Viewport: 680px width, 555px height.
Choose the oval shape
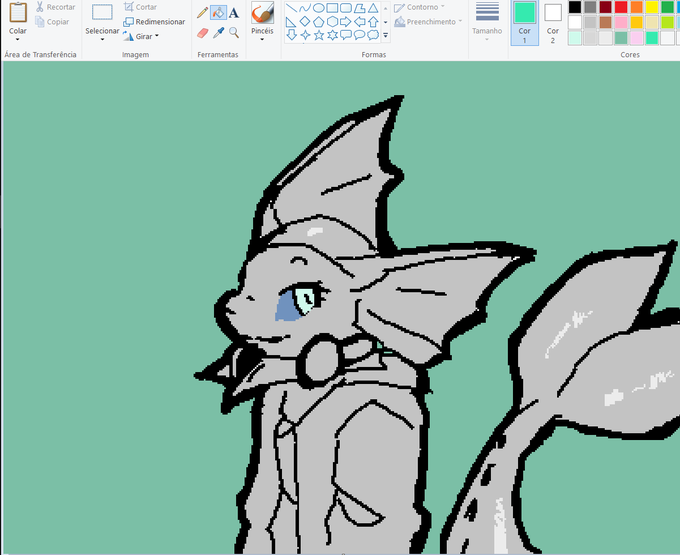(319, 8)
